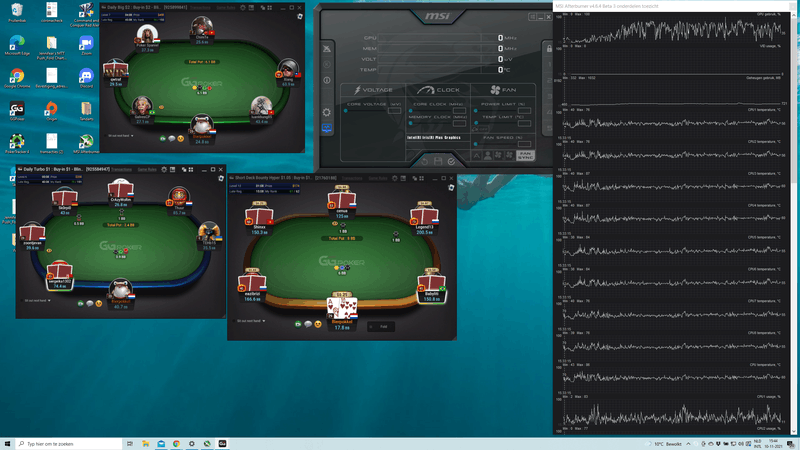This screenshot has width=800, height=450.
Task: Toggle 'Sit out next hand' checkbox in Short Deck window
Action: 234,321
